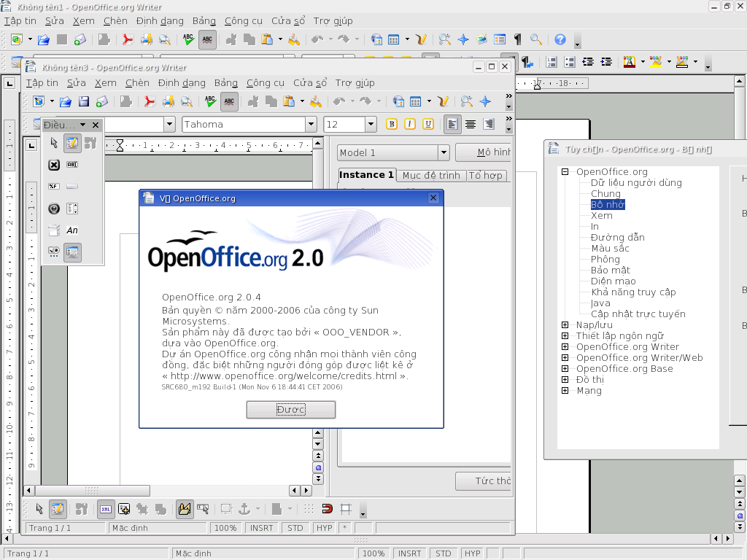Screen dimensions: 747x560
Task: Expand the OpenOffice.org Writer tree node
Action: [x=565, y=346]
